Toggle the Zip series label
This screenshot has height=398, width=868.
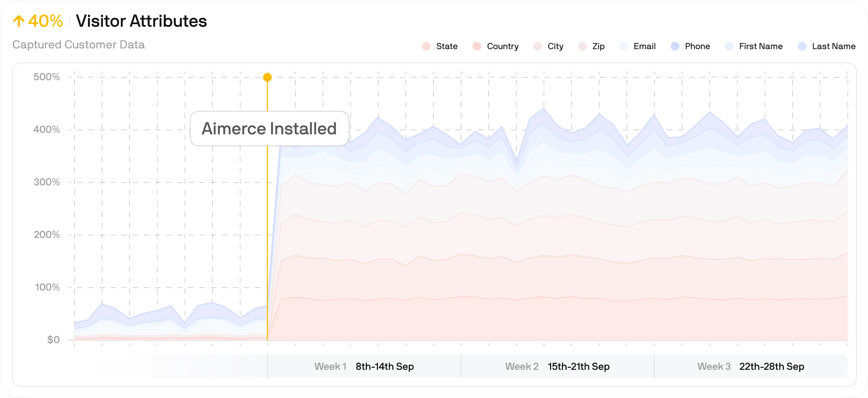[x=598, y=46]
